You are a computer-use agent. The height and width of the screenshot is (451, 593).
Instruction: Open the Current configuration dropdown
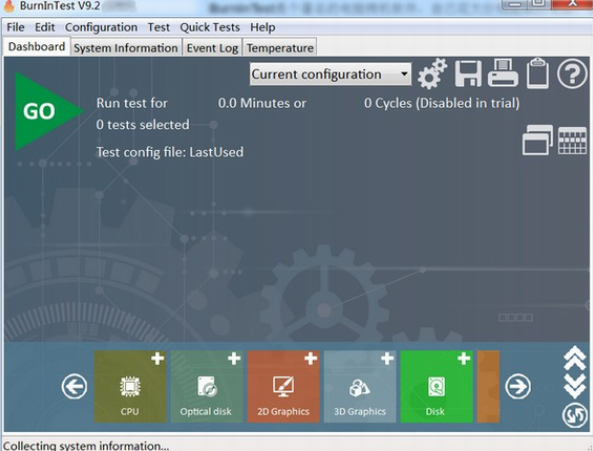pyautogui.click(x=331, y=74)
